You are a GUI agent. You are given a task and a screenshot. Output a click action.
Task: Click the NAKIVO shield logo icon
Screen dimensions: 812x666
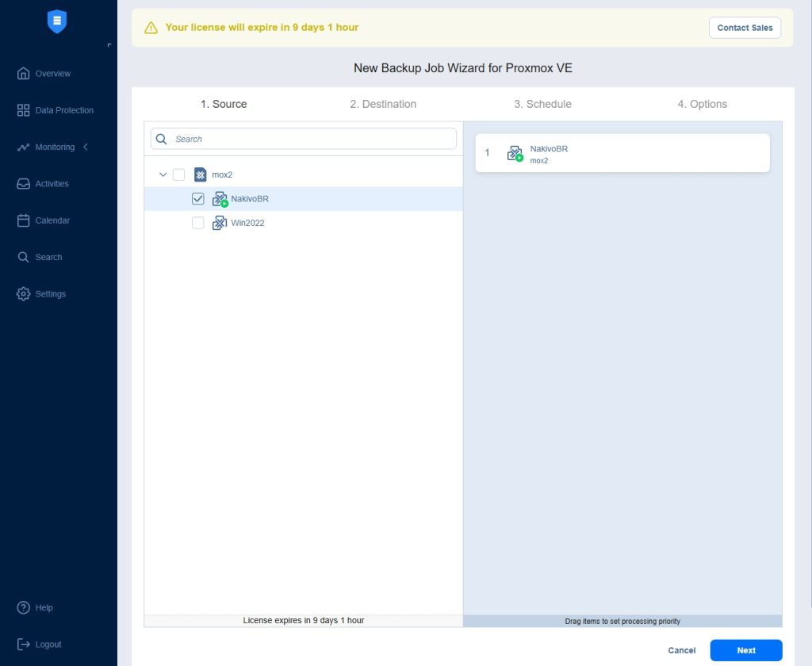tap(57, 22)
